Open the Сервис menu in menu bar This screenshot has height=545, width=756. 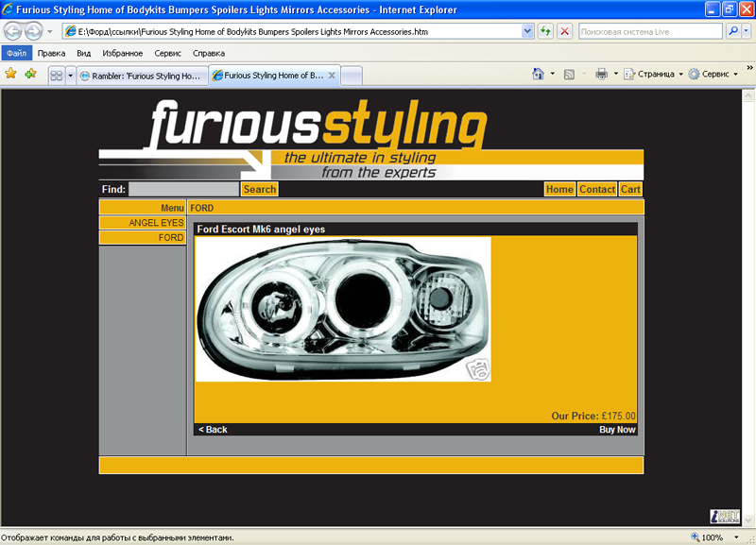(x=167, y=53)
